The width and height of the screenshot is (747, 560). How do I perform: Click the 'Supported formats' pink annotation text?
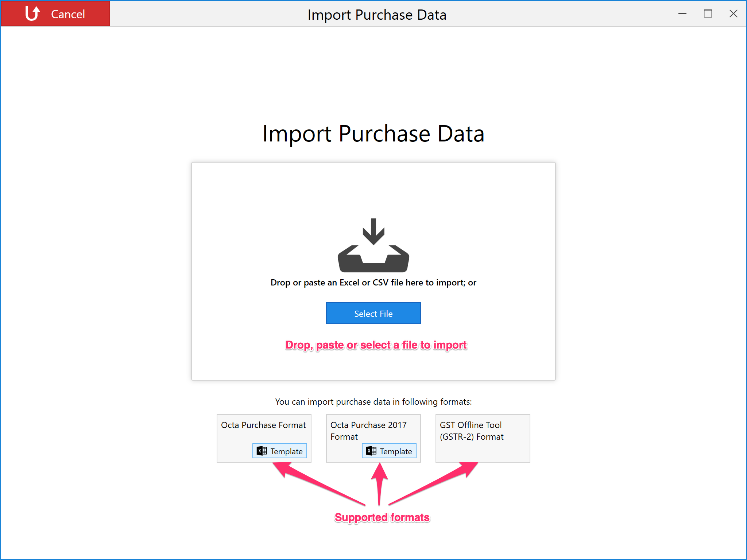click(x=382, y=517)
